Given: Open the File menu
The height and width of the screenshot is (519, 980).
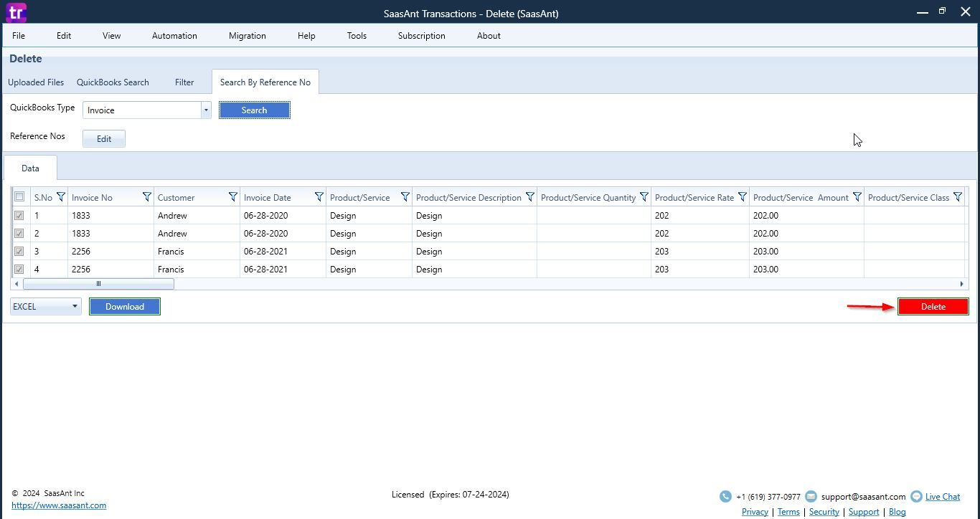Looking at the screenshot, I should pyautogui.click(x=19, y=35).
